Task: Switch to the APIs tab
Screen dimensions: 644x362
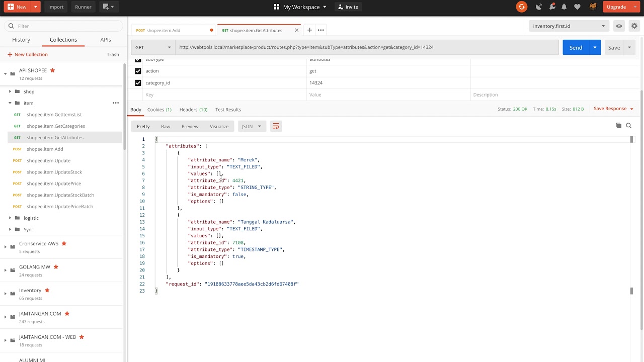Action: pyautogui.click(x=106, y=40)
